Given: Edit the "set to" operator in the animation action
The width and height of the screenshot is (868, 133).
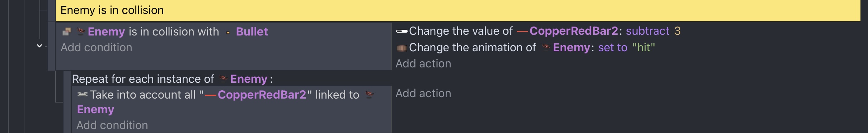Looking at the screenshot, I should click(613, 47).
